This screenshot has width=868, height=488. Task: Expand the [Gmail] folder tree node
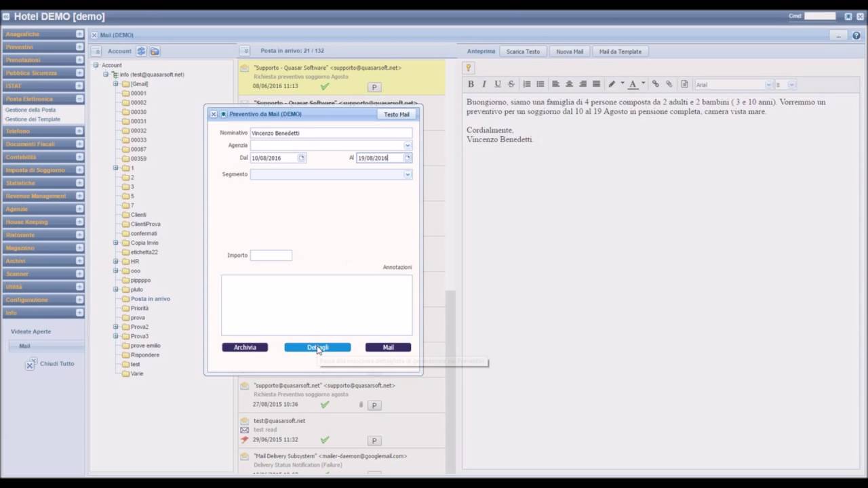pyautogui.click(x=116, y=84)
